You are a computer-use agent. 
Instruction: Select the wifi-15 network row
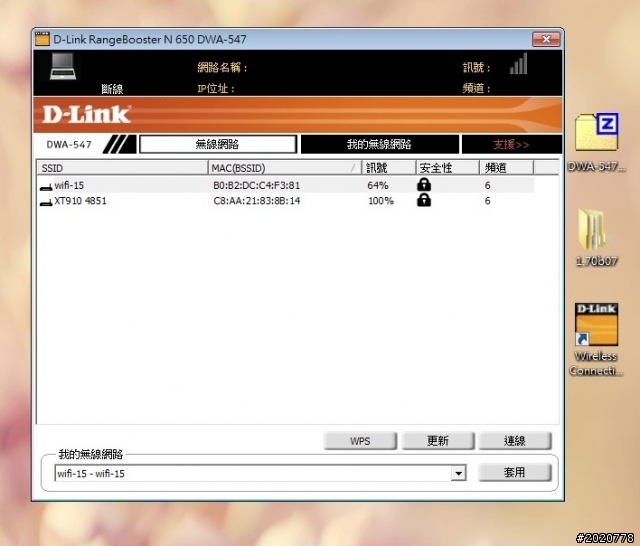[286, 185]
